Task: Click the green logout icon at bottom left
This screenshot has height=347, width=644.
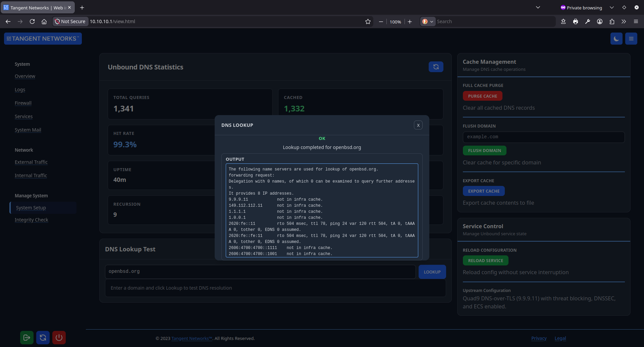Action: coord(26,337)
